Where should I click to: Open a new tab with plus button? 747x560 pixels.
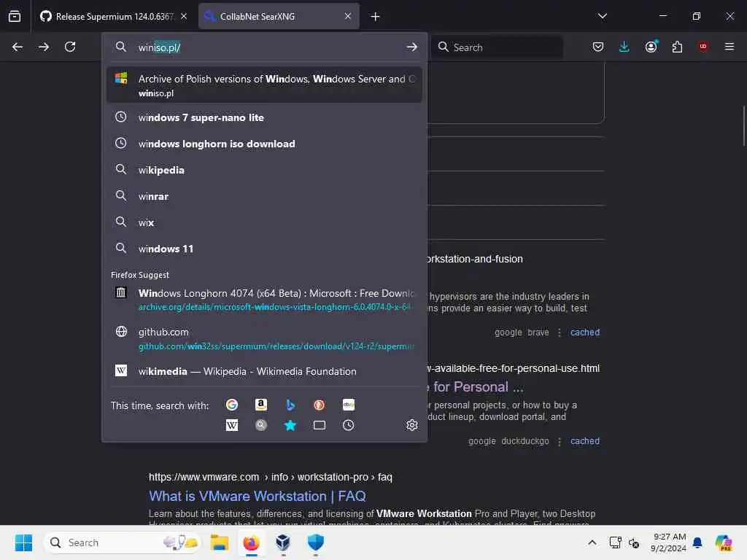[x=376, y=17]
